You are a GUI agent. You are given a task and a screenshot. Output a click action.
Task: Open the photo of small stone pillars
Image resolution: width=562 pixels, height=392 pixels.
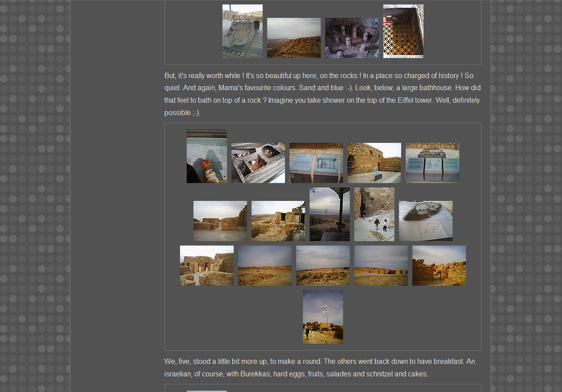tap(352, 38)
